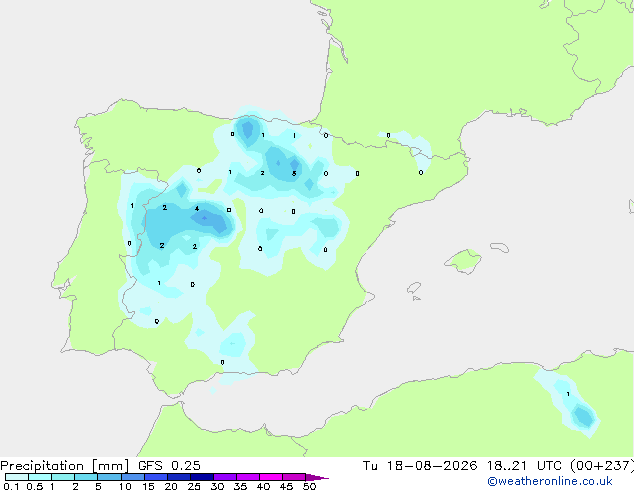Click the legend swatch between 15 and 20
Viewport: 634px width, 490px height.
(156, 477)
